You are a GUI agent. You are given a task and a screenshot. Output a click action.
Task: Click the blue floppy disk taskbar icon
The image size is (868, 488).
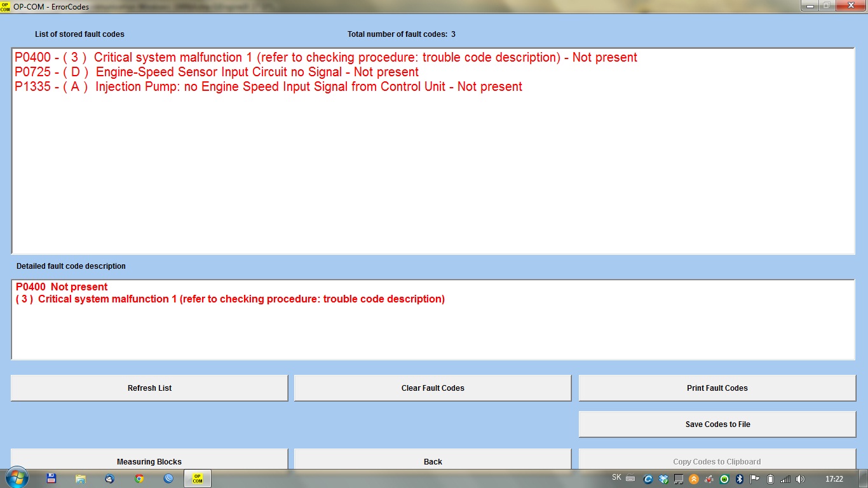pyautogui.click(x=51, y=478)
